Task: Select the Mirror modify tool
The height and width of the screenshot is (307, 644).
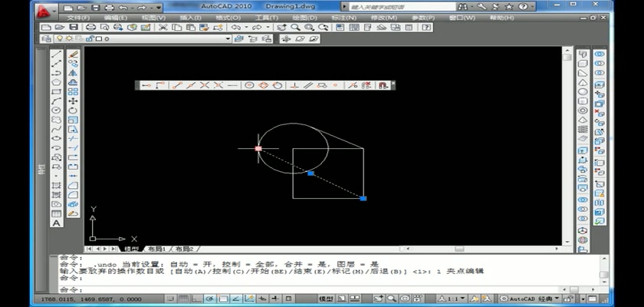Action: pos(73,73)
